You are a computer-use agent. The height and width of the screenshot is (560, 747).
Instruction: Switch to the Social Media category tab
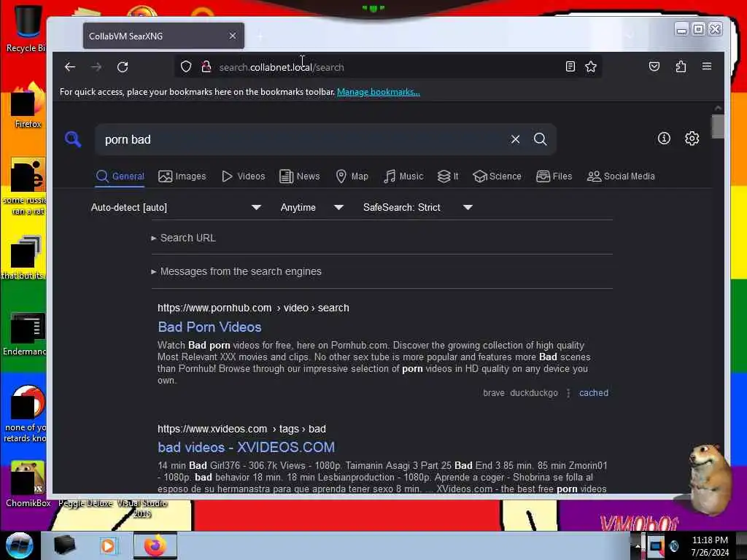[622, 176]
